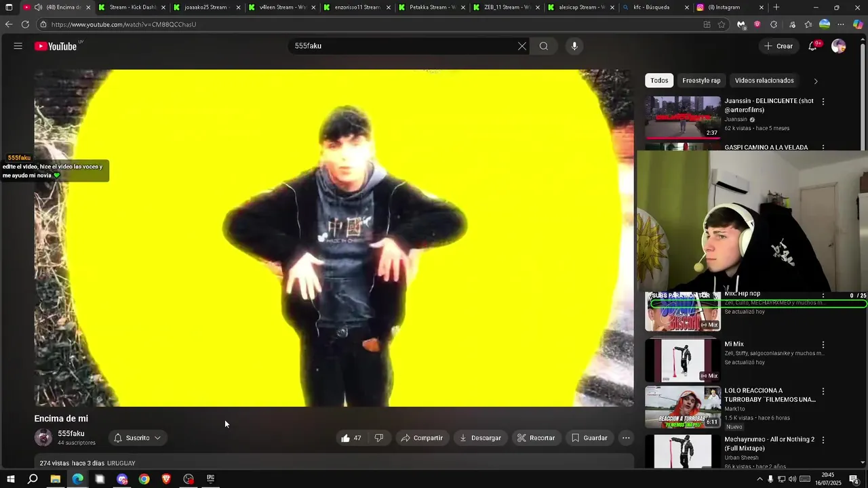The height and width of the screenshot is (488, 868).
Task: Open Epic Games Launcher from the taskbar
Action: click(211, 479)
